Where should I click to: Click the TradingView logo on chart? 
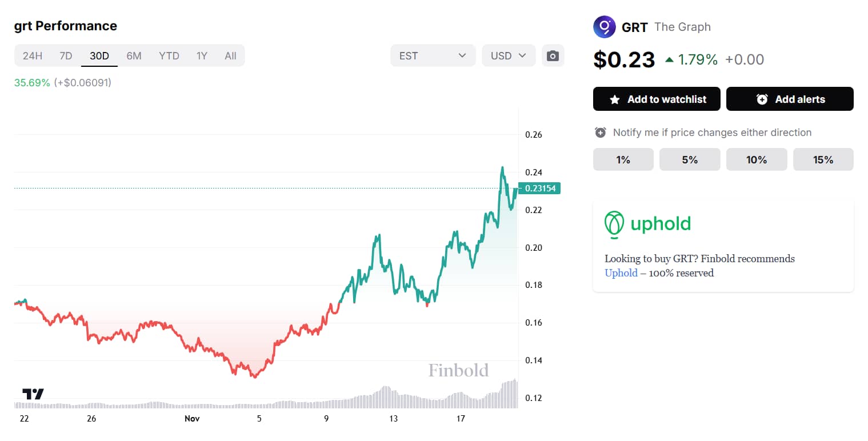point(33,394)
